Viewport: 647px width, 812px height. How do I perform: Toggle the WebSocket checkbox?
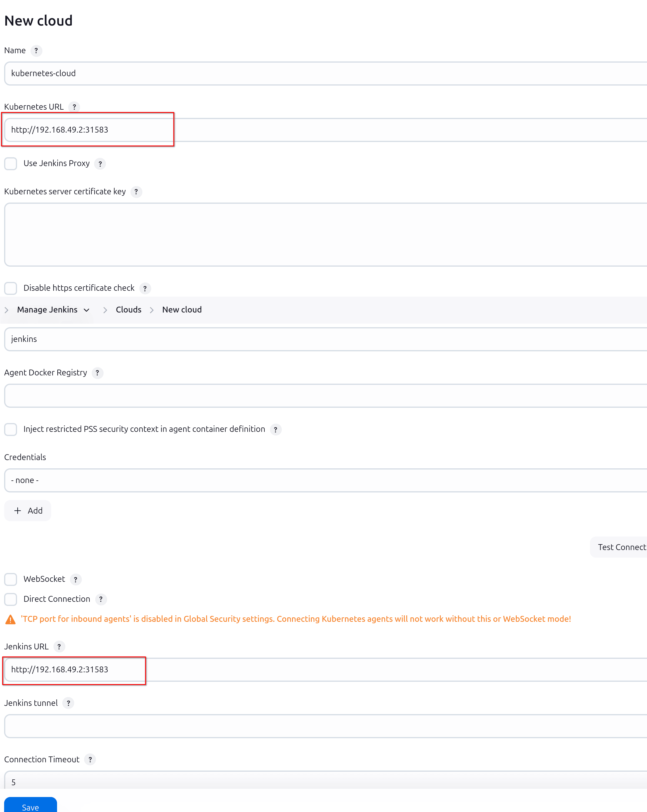11,580
